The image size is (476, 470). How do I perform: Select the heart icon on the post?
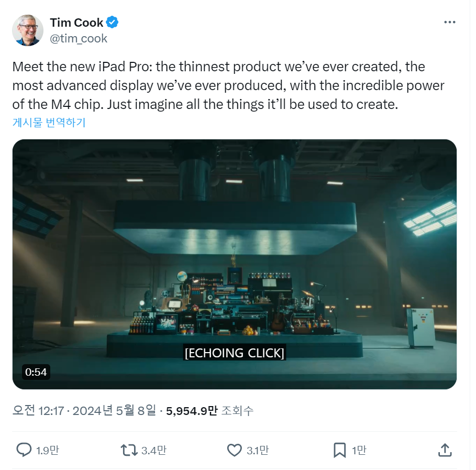(237, 450)
